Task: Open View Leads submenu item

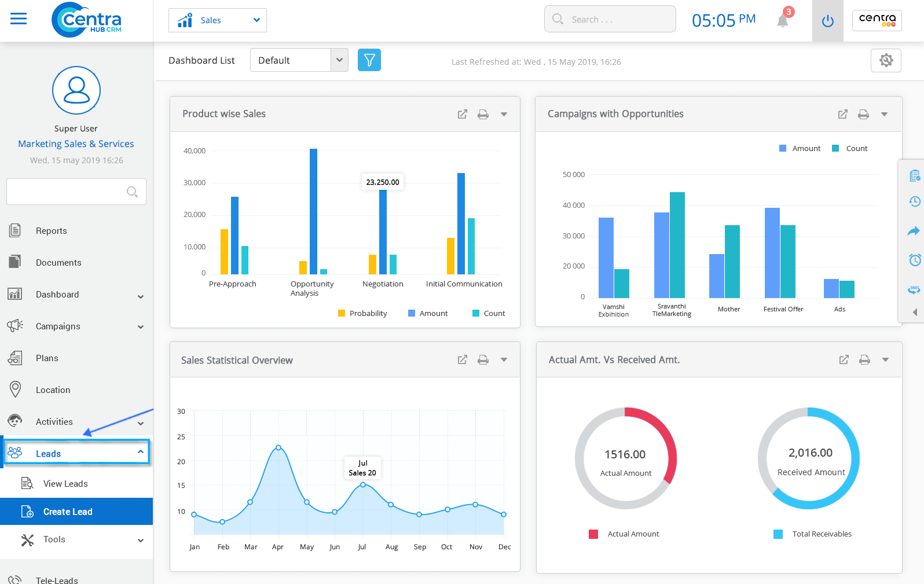Action: tap(65, 484)
